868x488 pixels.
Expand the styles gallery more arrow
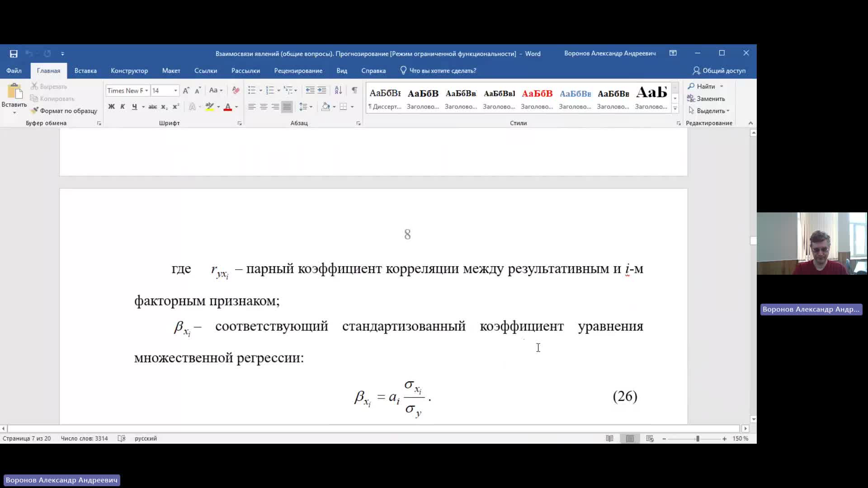675,108
